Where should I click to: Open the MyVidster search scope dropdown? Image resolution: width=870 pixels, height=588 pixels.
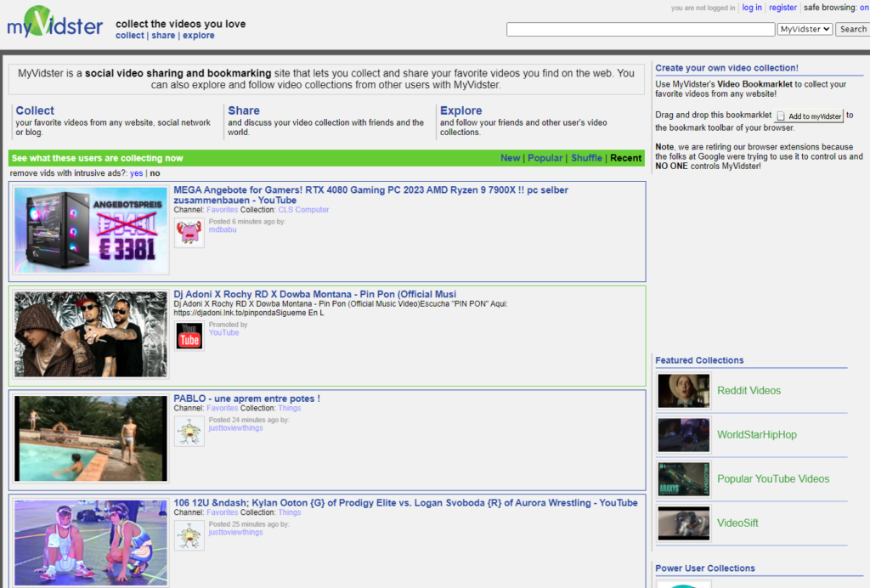805,29
